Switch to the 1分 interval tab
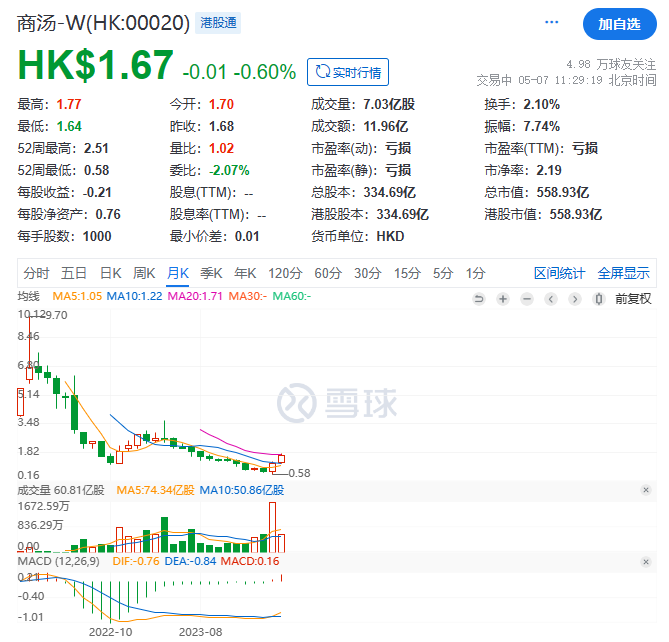Screen dimensions: 669x642 [475, 273]
